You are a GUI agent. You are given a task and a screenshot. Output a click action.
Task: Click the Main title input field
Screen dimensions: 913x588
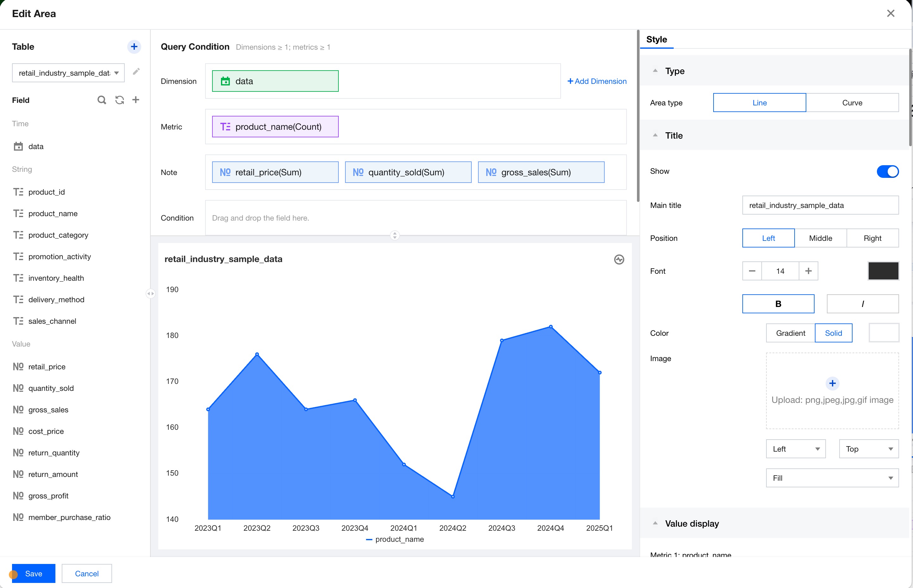pyautogui.click(x=820, y=205)
